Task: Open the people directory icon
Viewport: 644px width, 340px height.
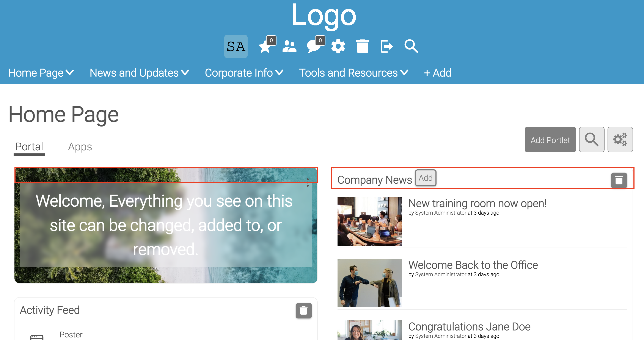Action: (289, 47)
